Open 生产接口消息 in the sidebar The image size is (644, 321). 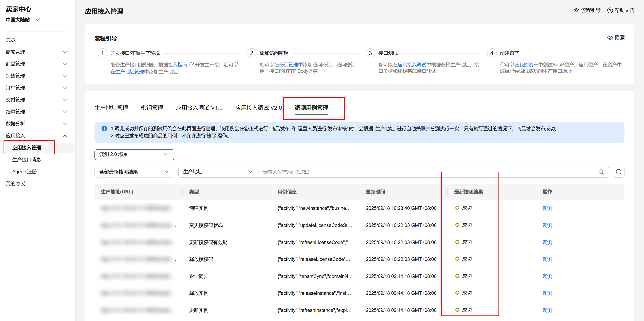26,160
